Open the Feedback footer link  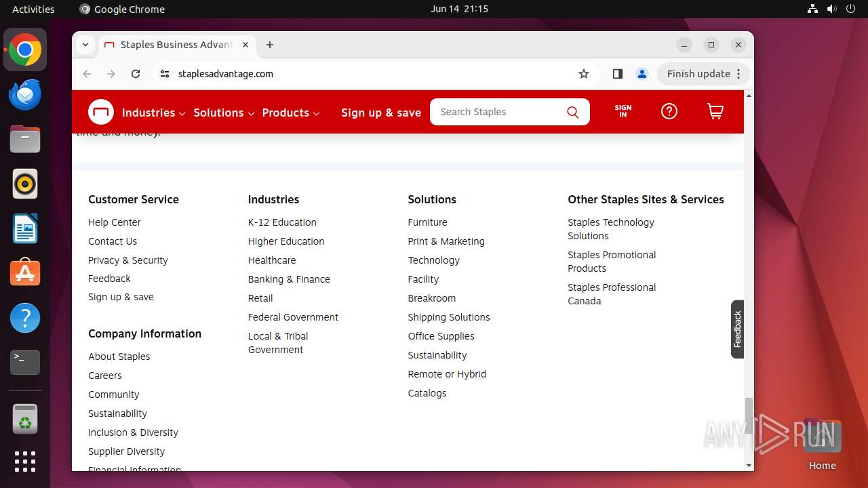coord(109,279)
